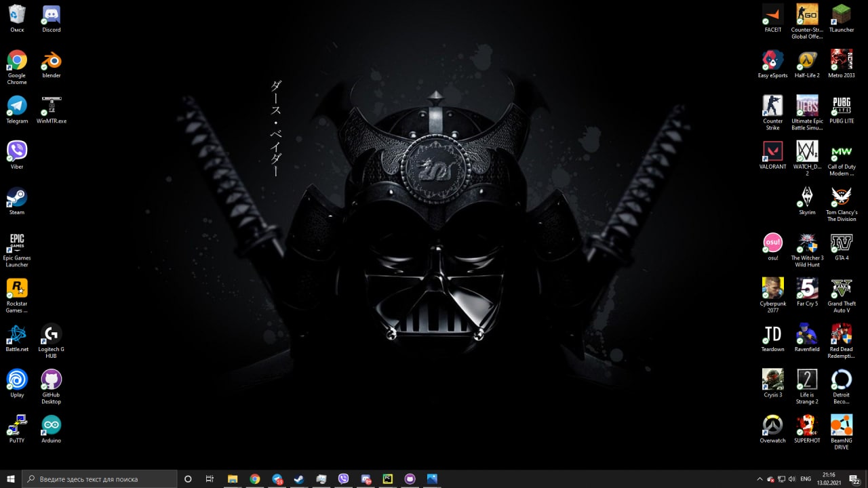The width and height of the screenshot is (868, 488).
Task: Select the Teardown desktop icon
Action: (x=773, y=338)
